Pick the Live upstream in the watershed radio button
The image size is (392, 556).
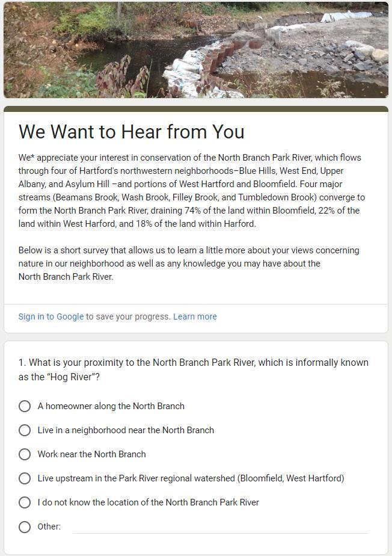coord(25,478)
